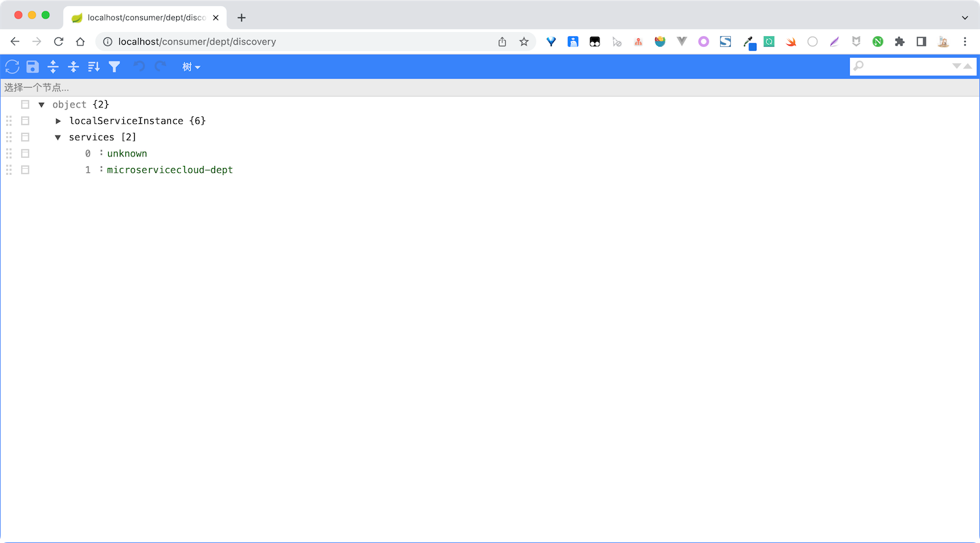This screenshot has height=543, width=980.
Task: Open action menu for localServiceInstance row
Action: pos(25,121)
